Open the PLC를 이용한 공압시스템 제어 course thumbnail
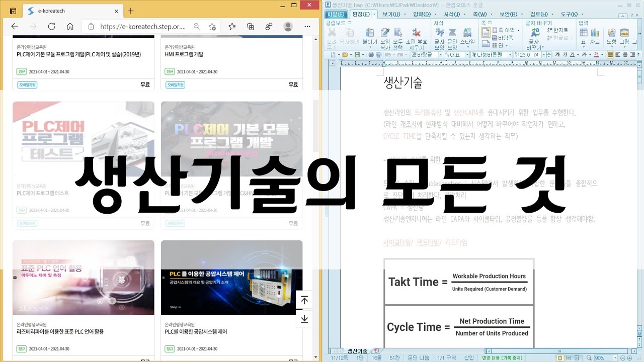 (231, 278)
